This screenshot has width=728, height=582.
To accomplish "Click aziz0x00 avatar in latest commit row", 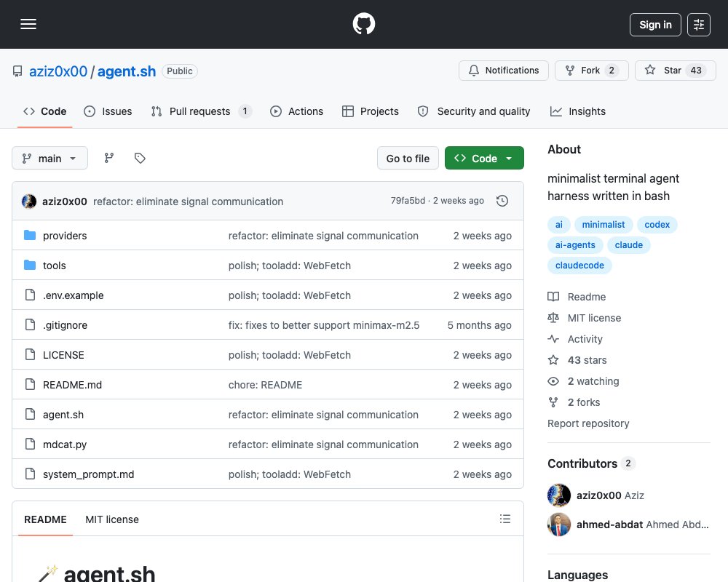I will click(x=29, y=202).
